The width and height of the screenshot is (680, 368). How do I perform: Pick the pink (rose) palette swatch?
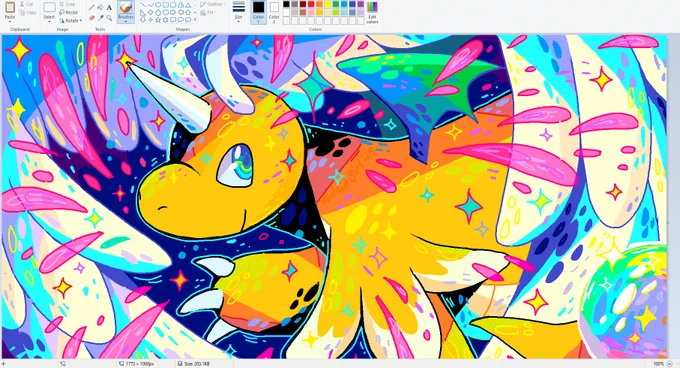point(311,12)
